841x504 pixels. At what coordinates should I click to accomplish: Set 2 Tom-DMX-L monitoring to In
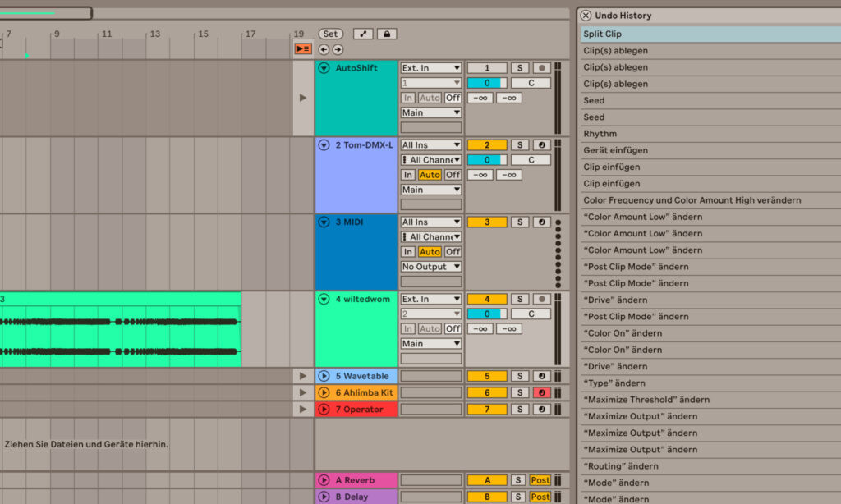coord(408,175)
